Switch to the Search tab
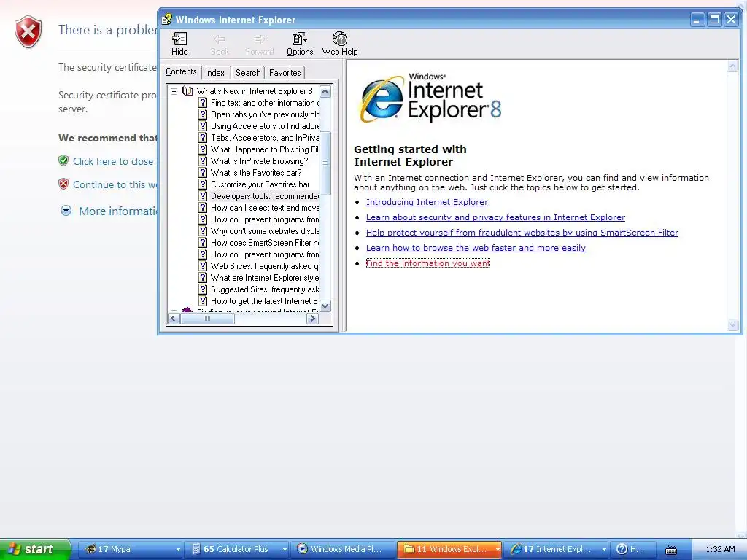The width and height of the screenshot is (747, 560). (x=248, y=73)
